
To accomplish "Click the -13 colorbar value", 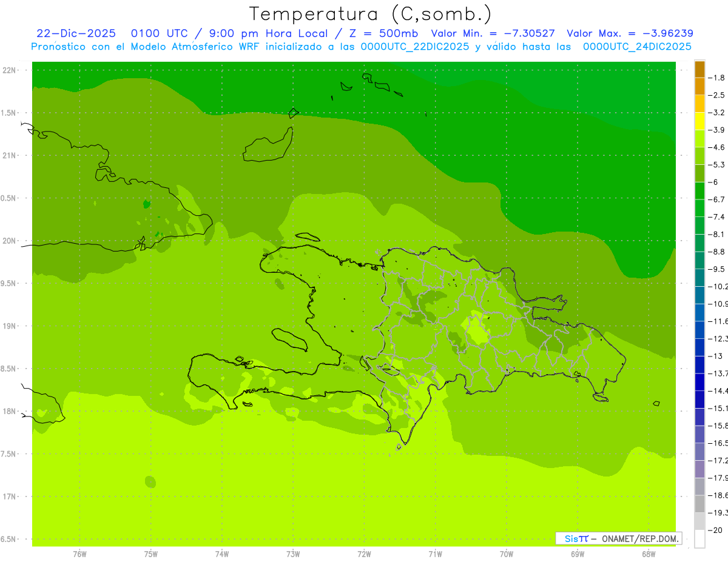I will click(x=715, y=356).
